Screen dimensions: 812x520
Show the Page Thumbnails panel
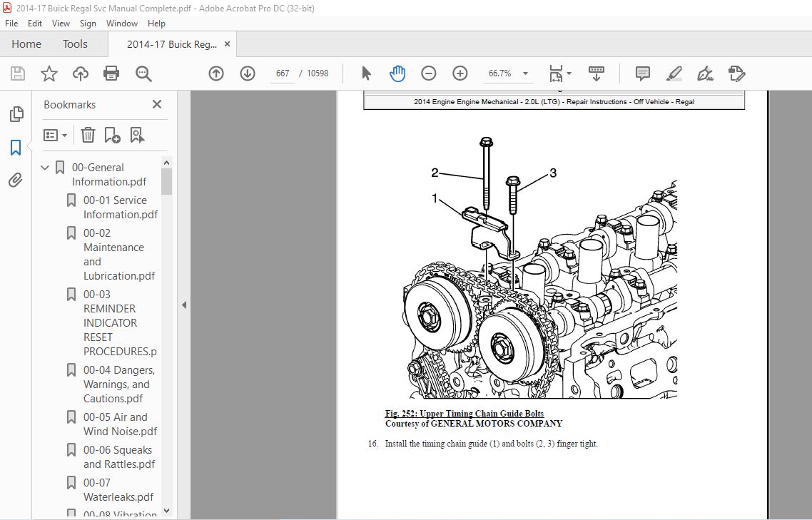16,114
